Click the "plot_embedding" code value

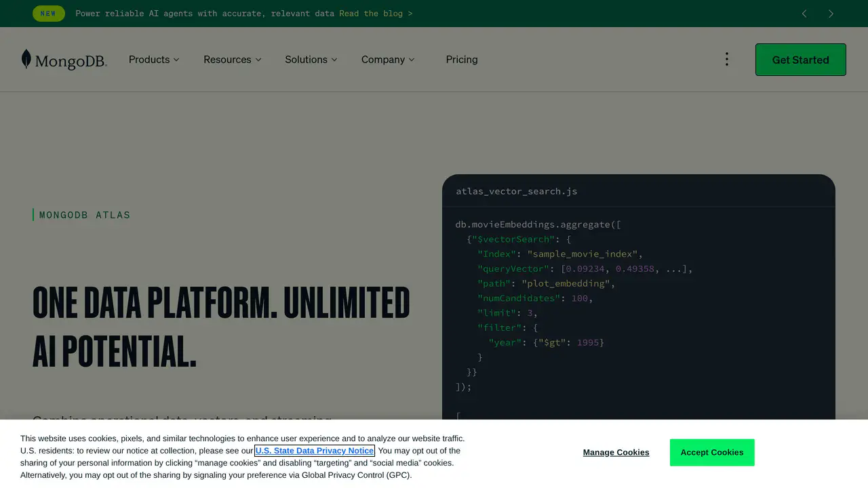[x=566, y=283]
